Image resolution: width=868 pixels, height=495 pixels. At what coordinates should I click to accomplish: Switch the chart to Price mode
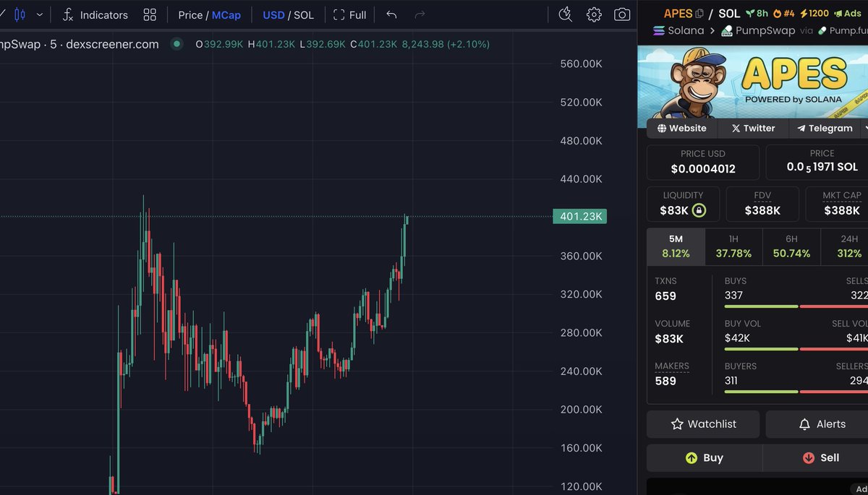pyautogui.click(x=190, y=14)
